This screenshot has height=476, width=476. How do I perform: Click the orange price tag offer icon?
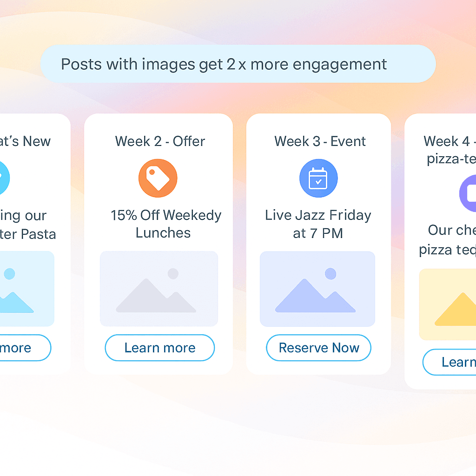[158, 178]
